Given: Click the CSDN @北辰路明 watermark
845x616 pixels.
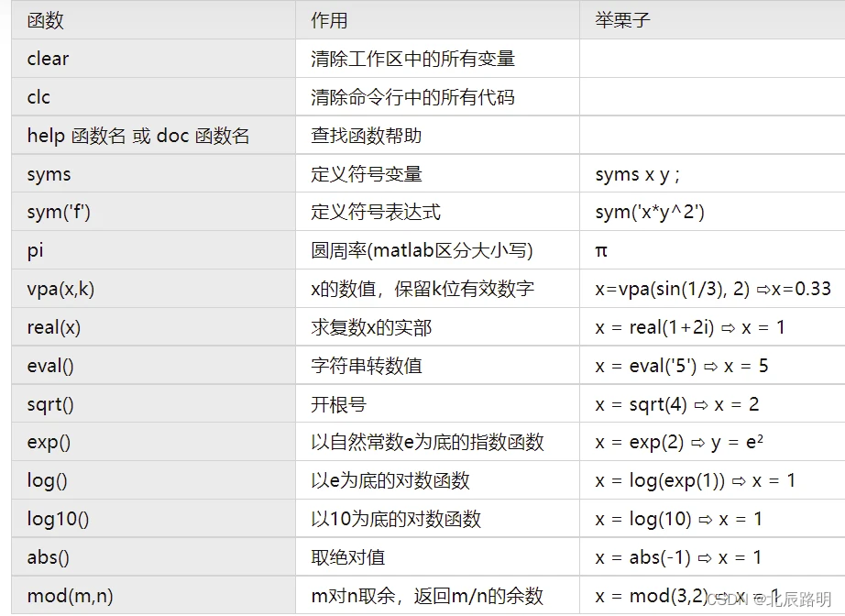Looking at the screenshot, I should coord(769,599).
